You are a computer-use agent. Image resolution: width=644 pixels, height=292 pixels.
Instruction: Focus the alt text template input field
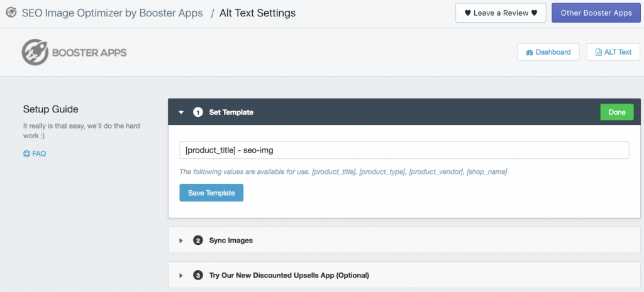click(404, 150)
